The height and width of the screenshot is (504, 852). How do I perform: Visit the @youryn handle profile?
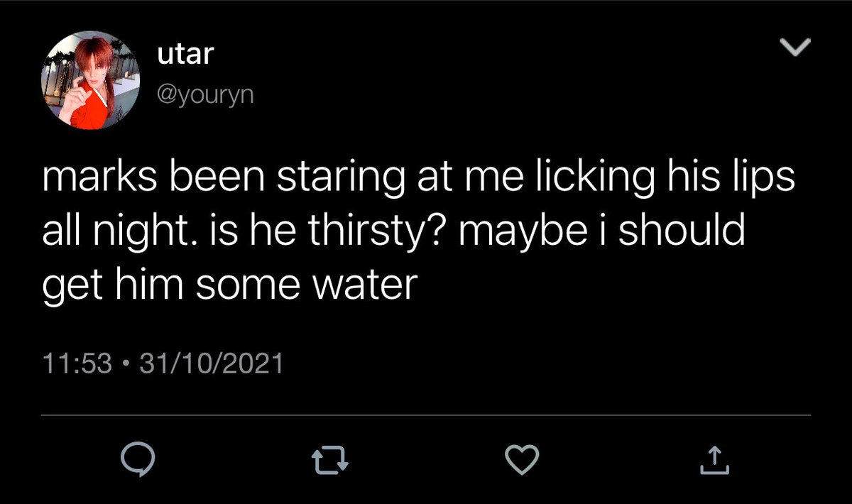pyautogui.click(x=202, y=94)
